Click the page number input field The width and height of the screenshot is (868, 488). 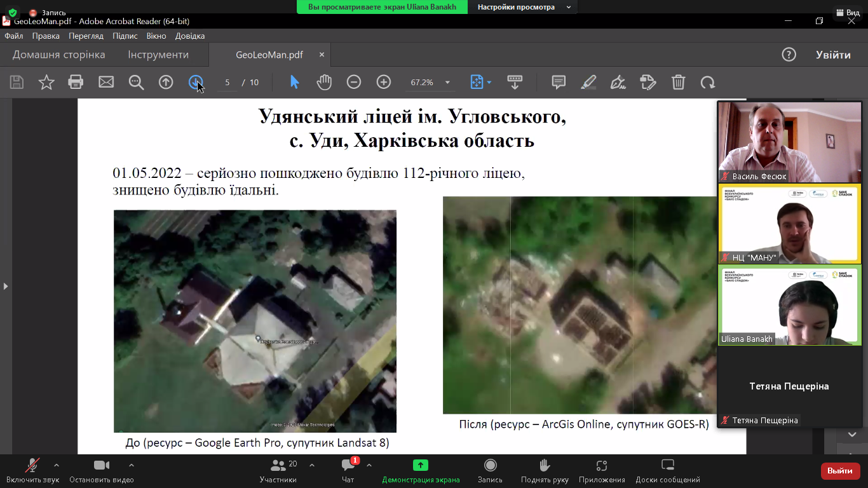227,83
